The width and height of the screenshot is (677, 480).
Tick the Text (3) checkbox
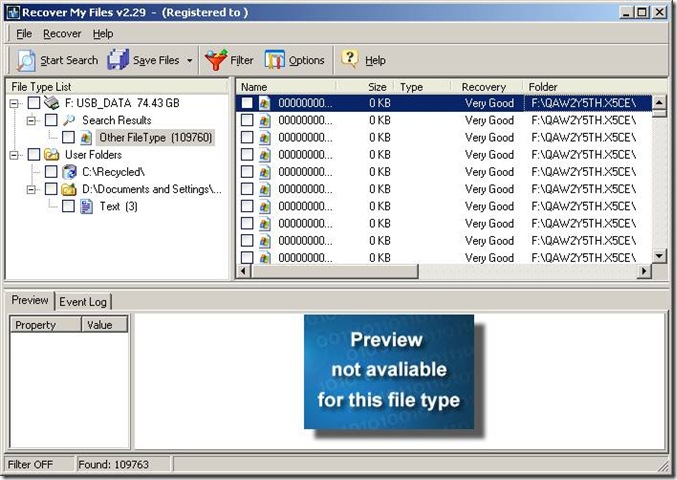(68, 206)
